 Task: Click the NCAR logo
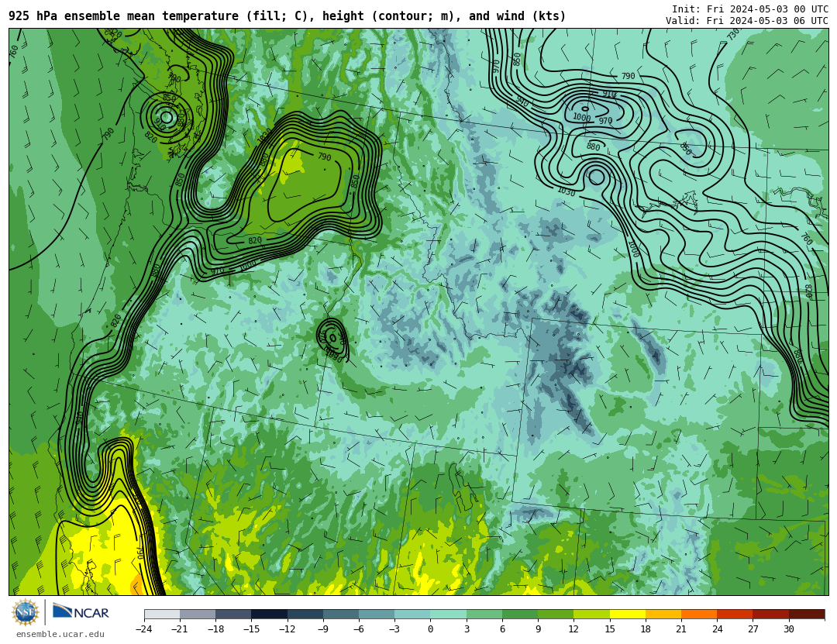pos(81,612)
